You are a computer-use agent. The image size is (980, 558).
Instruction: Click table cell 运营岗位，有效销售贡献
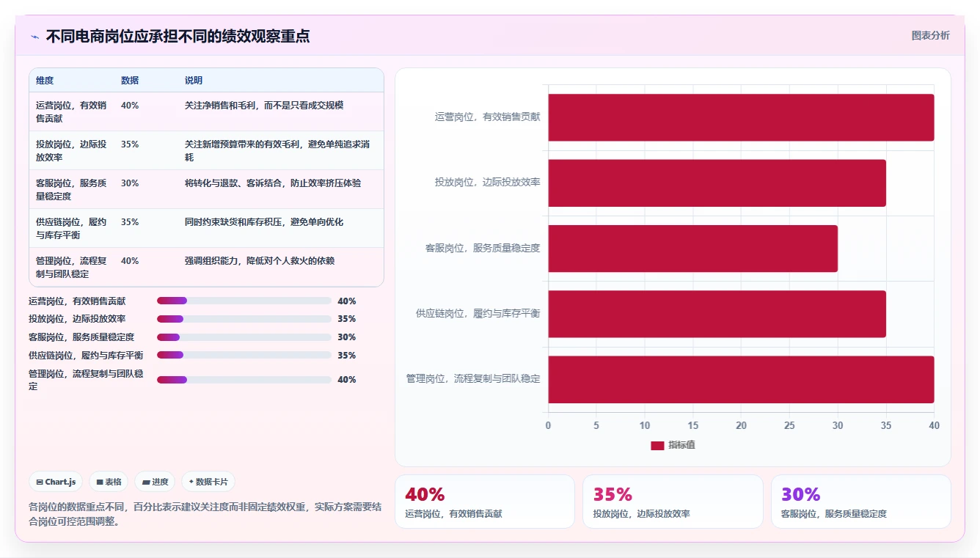click(71, 111)
